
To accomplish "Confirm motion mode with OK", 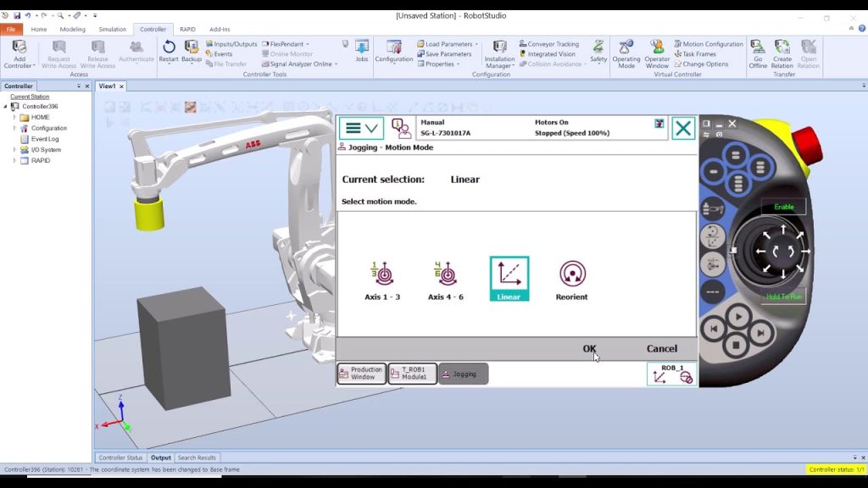I will coord(589,348).
